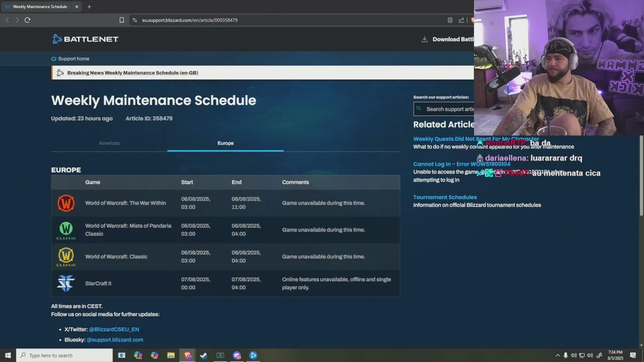Bookmark this page with the bookmark icon
The width and height of the screenshot is (644, 362).
coord(122,20)
